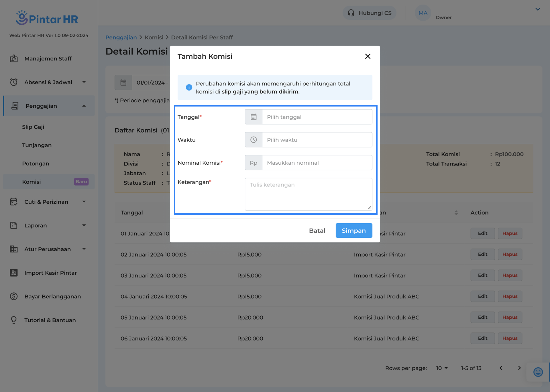Click the Bayar Berlangganan dollar icon
Screen dimensions: 550x392
[x=14, y=296]
